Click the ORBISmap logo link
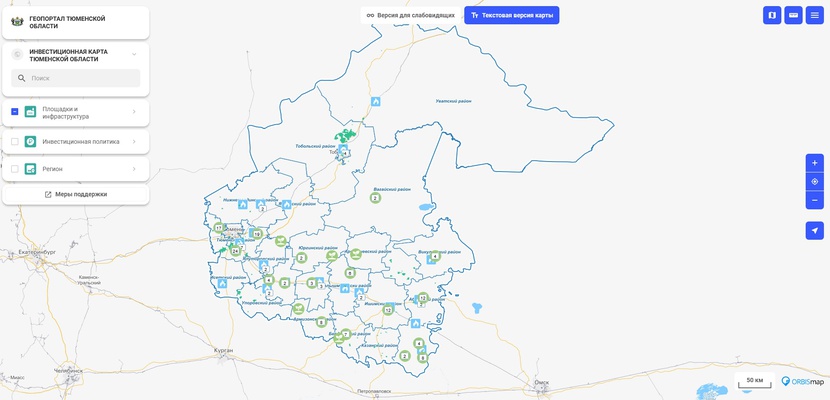Viewport: 830px width, 400px height. [802, 381]
